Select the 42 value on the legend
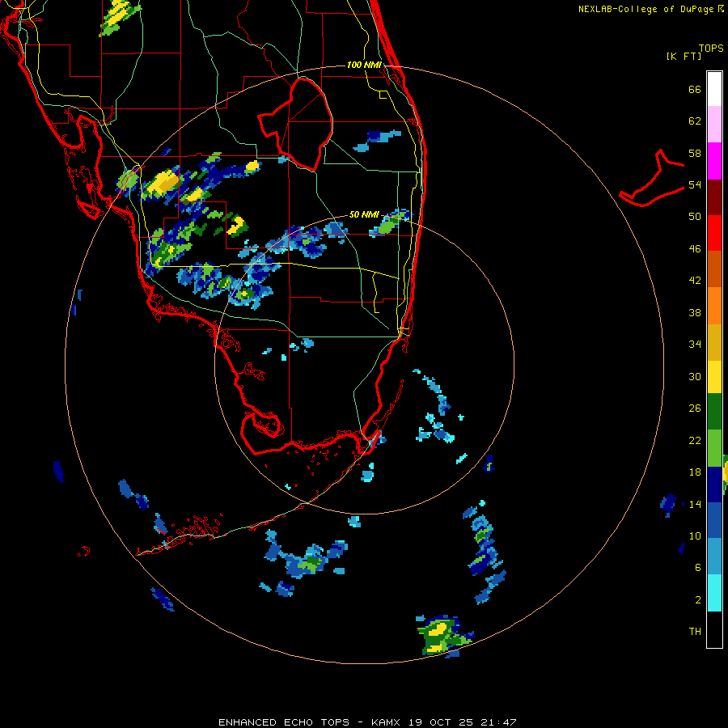The image size is (728, 728). pyautogui.click(x=695, y=281)
